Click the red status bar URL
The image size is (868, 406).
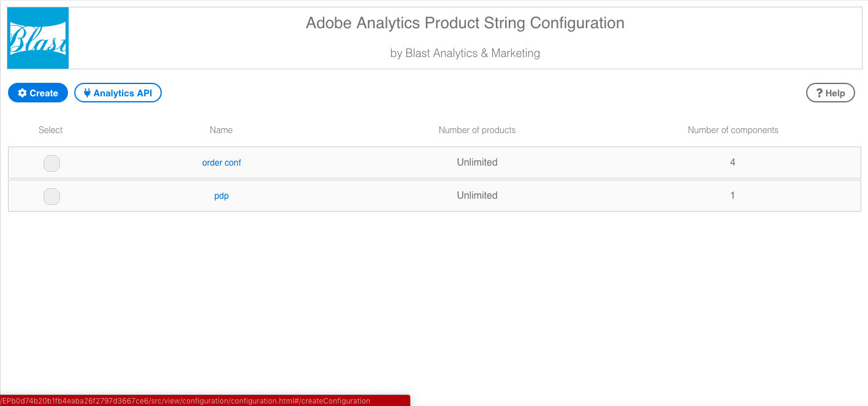[185, 401]
